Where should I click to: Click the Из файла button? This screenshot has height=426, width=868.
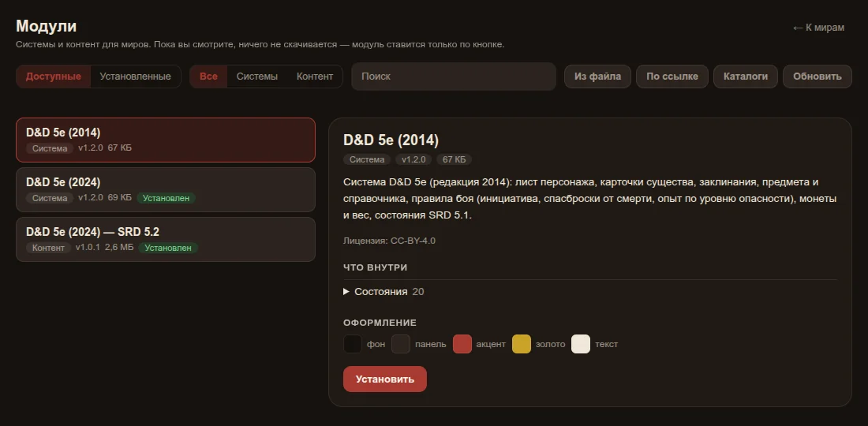[597, 77]
